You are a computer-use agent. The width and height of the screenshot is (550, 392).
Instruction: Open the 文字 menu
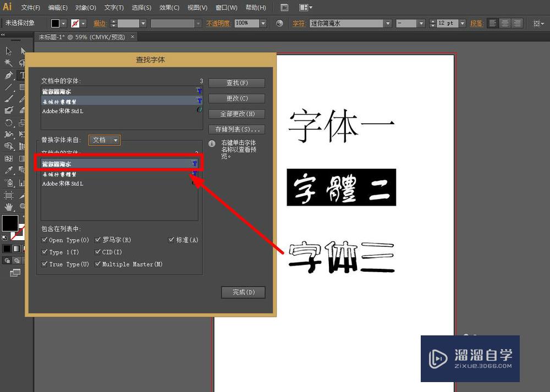pos(114,7)
